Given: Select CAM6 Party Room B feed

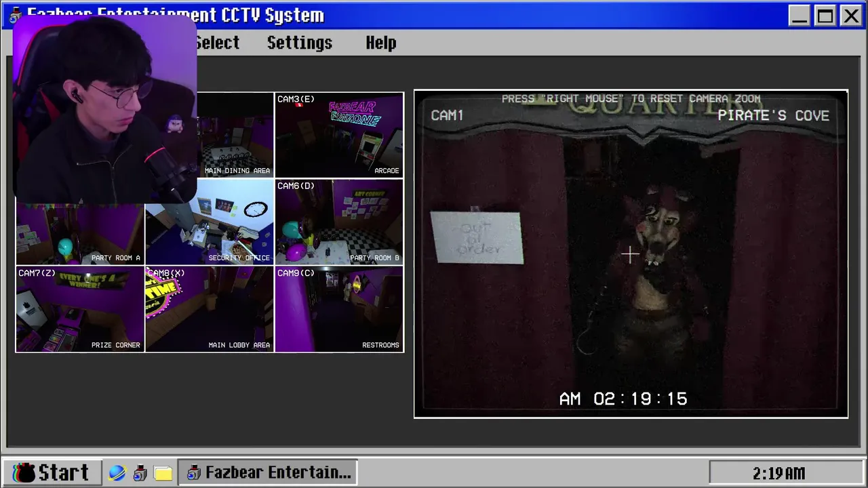Looking at the screenshot, I should pyautogui.click(x=339, y=222).
